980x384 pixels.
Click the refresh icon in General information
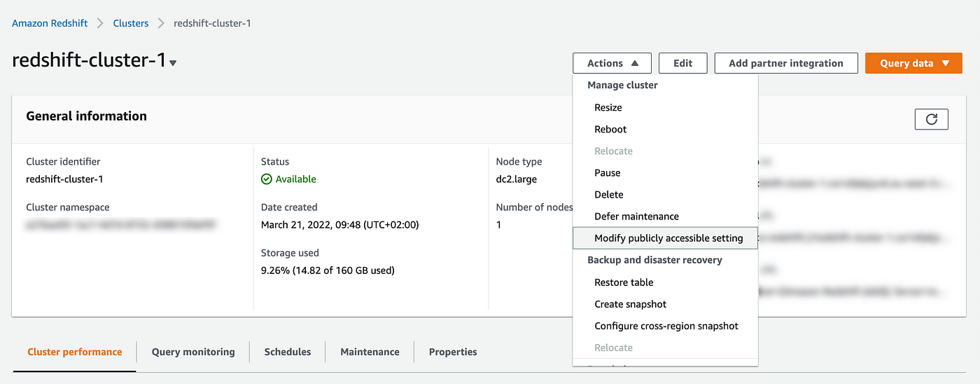coord(931,119)
